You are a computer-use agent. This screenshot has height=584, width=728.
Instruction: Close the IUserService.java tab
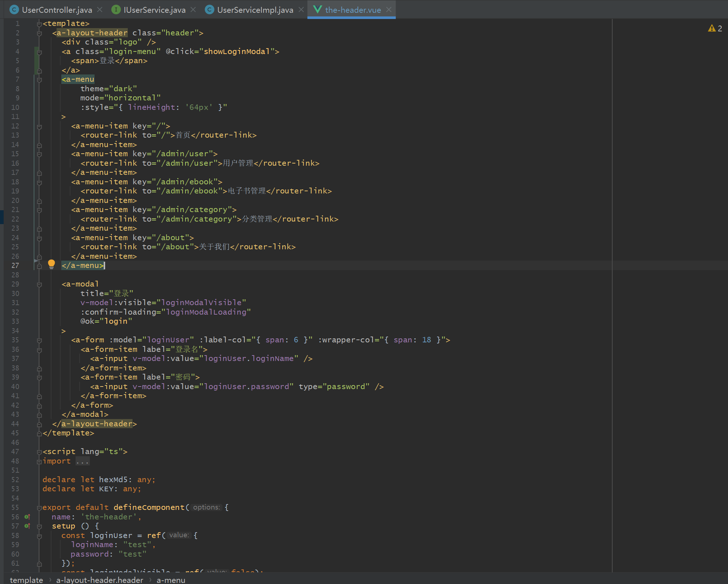click(193, 10)
